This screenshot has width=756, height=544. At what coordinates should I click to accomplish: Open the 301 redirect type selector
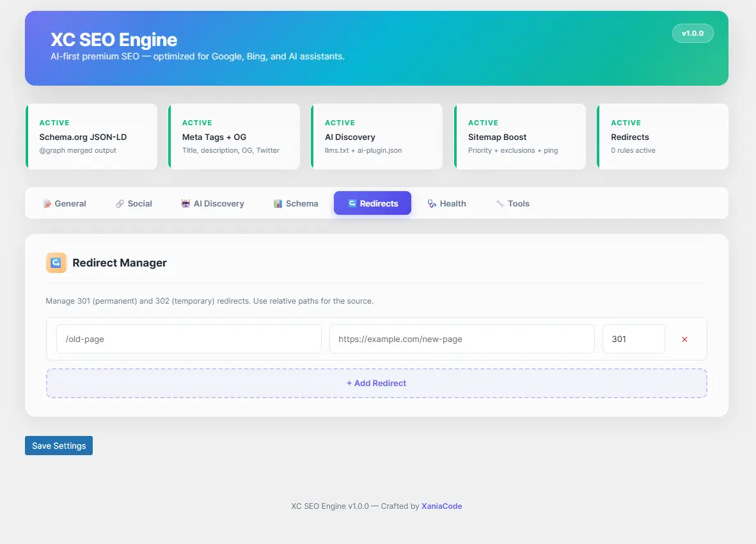click(634, 339)
